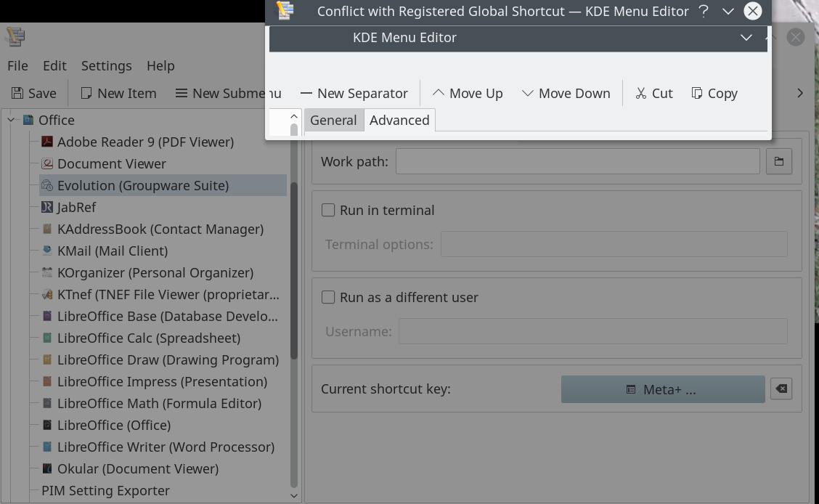
Task: Open the Help menu
Action: point(160,66)
